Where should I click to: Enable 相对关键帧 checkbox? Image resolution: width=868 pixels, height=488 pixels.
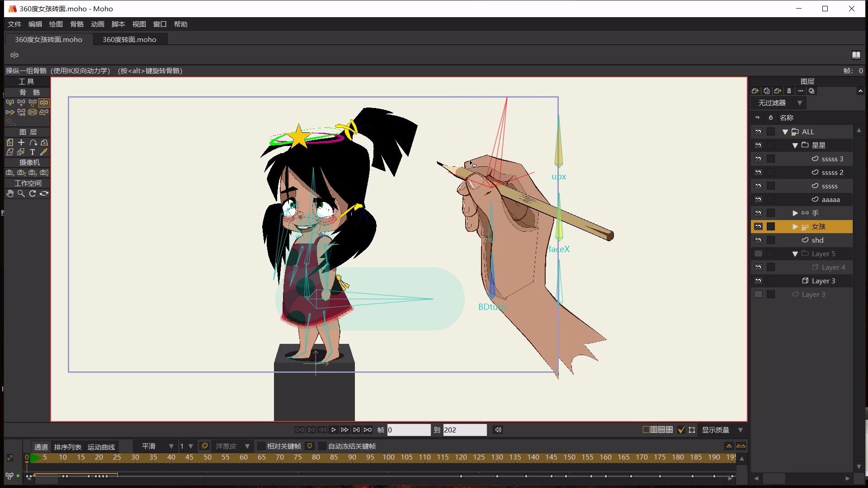tap(261, 446)
